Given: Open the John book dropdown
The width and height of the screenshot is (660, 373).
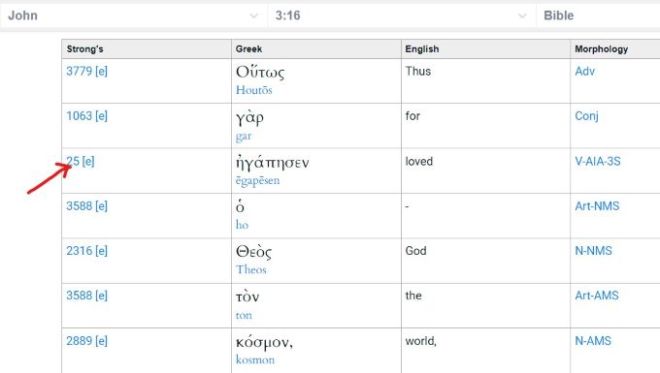Looking at the screenshot, I should (133, 16).
